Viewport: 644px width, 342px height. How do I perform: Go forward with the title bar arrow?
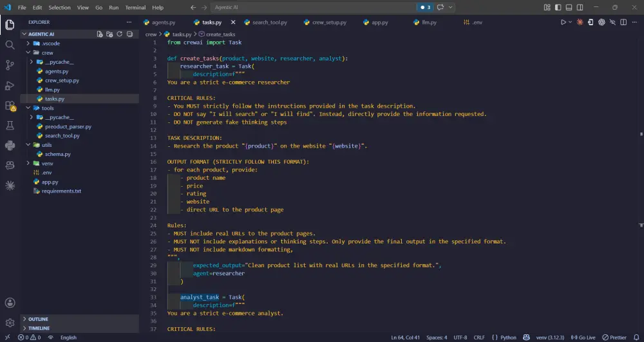click(204, 7)
